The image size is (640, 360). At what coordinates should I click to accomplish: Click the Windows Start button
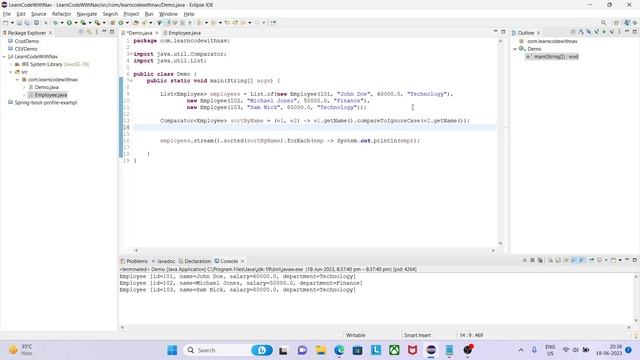click(172, 350)
